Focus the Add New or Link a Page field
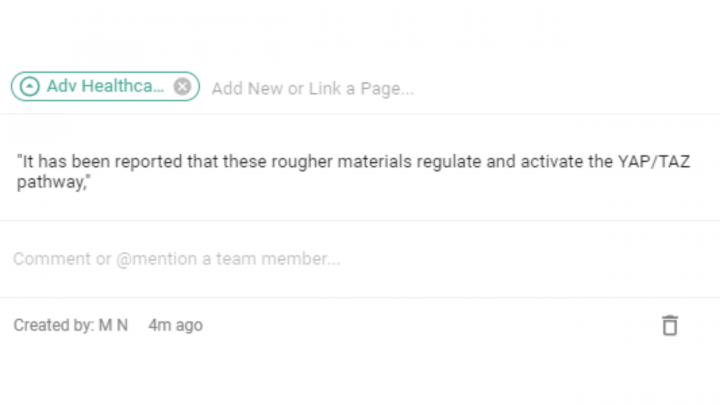720x405 pixels. tap(312, 88)
